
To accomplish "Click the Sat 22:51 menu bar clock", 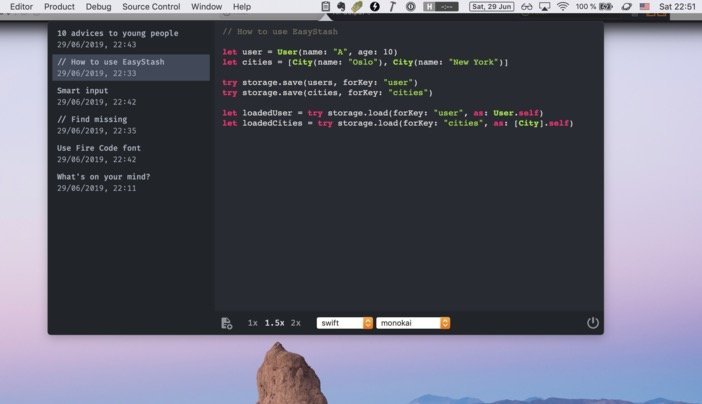I will 677,6.
